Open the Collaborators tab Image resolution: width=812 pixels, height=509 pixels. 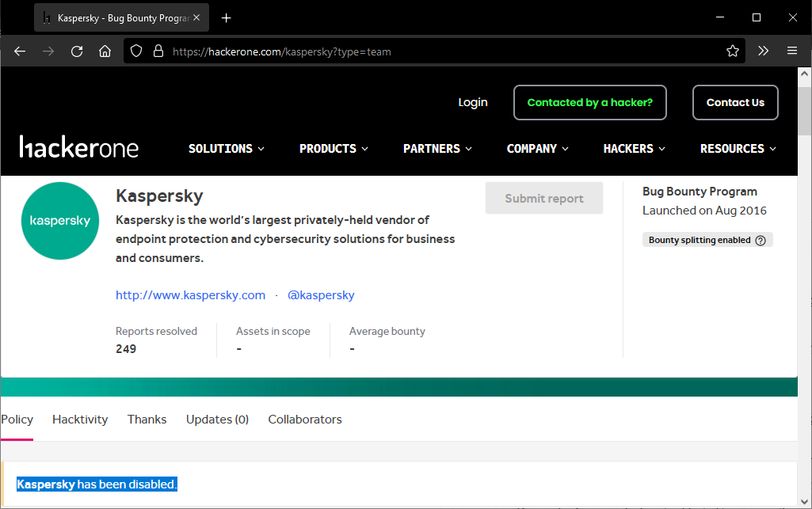[x=305, y=420]
